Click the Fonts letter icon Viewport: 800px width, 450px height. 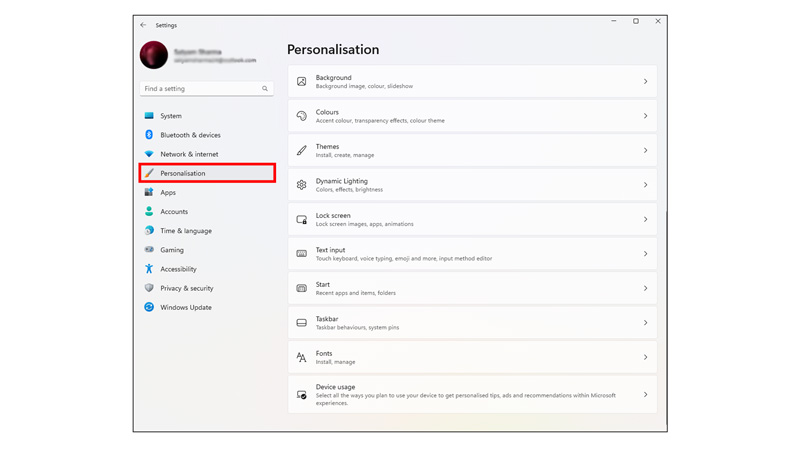(302, 357)
